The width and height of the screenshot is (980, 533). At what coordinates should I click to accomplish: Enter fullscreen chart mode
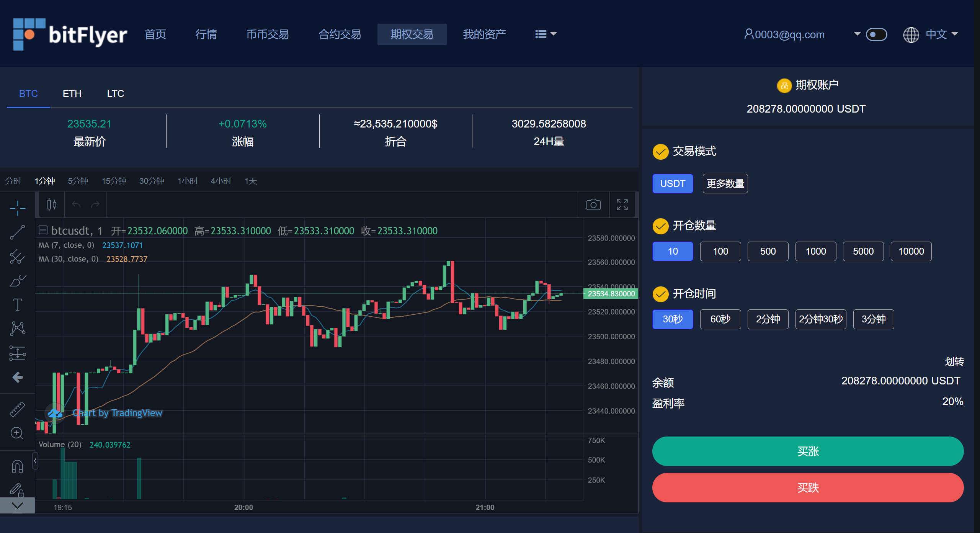(x=622, y=205)
